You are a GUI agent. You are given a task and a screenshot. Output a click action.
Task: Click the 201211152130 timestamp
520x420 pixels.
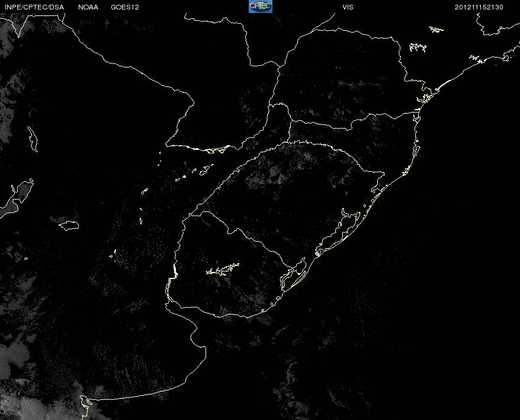tap(479, 7)
